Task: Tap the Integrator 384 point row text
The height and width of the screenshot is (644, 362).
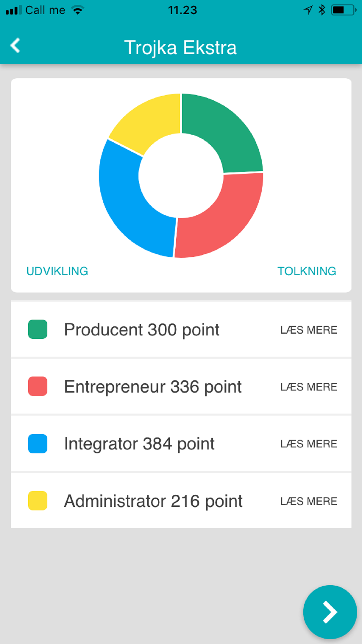Action: tap(139, 444)
